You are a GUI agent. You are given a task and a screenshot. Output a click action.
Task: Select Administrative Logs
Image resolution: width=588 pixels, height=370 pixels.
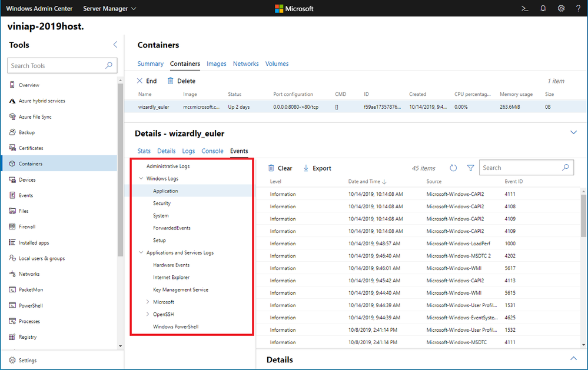(x=168, y=166)
